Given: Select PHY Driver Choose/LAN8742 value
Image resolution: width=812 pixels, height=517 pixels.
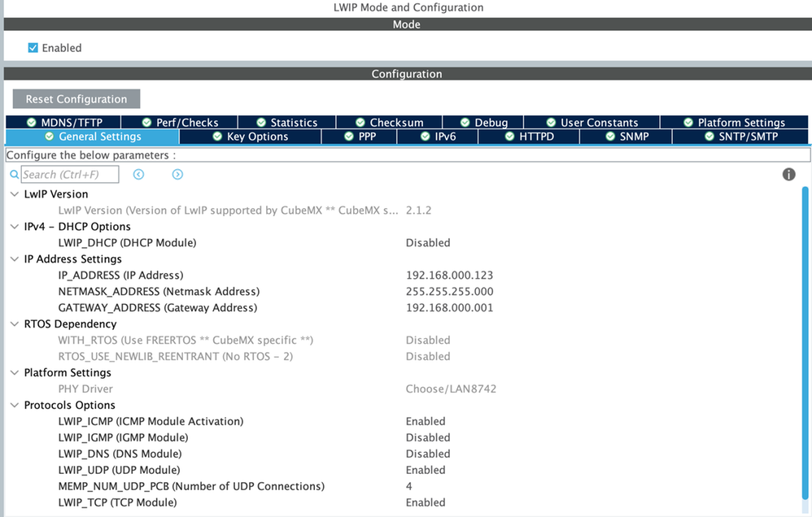Looking at the screenshot, I should [451, 389].
